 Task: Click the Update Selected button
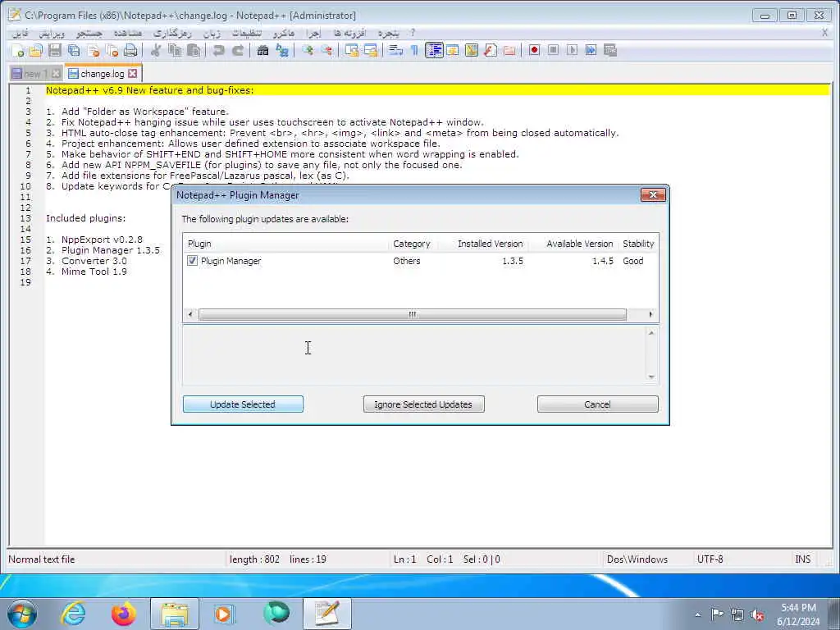click(x=243, y=404)
